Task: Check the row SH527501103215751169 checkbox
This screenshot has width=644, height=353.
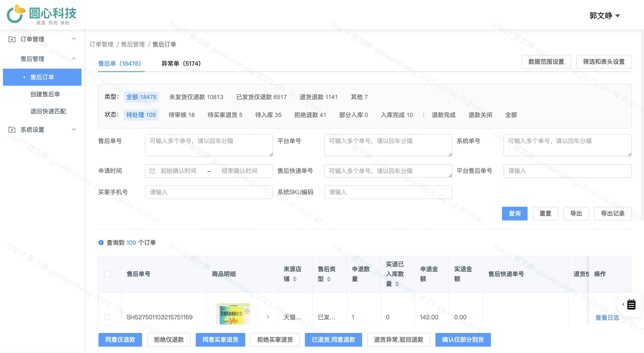Action: [x=107, y=317]
